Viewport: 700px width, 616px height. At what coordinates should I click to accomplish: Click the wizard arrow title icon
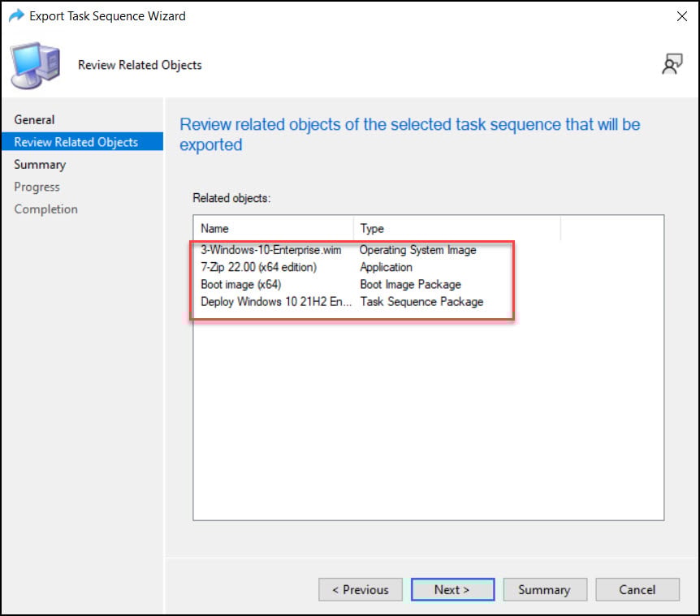[16, 15]
